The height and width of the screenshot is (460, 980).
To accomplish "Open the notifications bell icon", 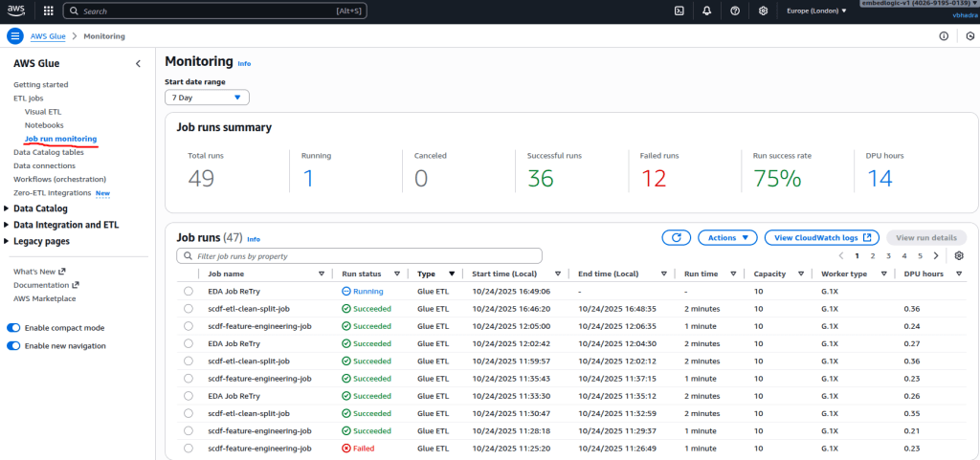I will pyautogui.click(x=706, y=11).
